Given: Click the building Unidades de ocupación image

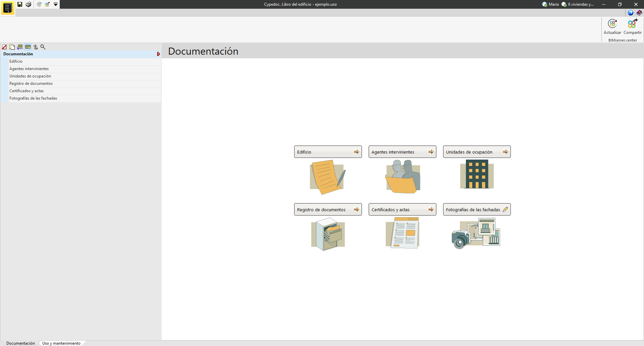Looking at the screenshot, I should 477,174.
